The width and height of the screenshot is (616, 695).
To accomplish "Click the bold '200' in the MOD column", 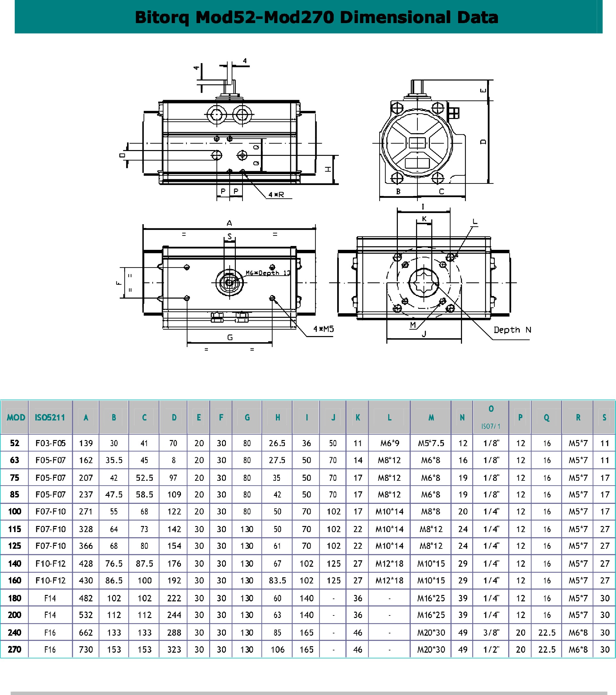I will click(15, 615).
